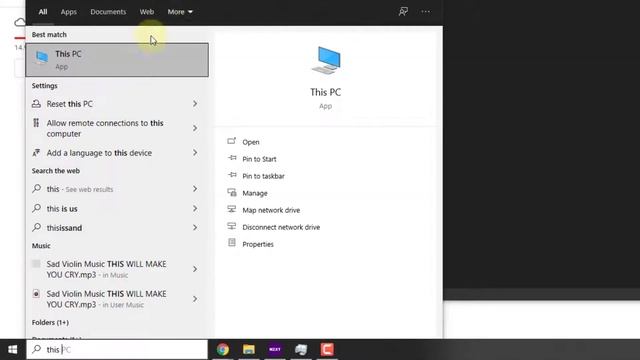Click the remote connections settings icon
The width and height of the screenshot is (640, 360).
pyautogui.click(x=36, y=123)
